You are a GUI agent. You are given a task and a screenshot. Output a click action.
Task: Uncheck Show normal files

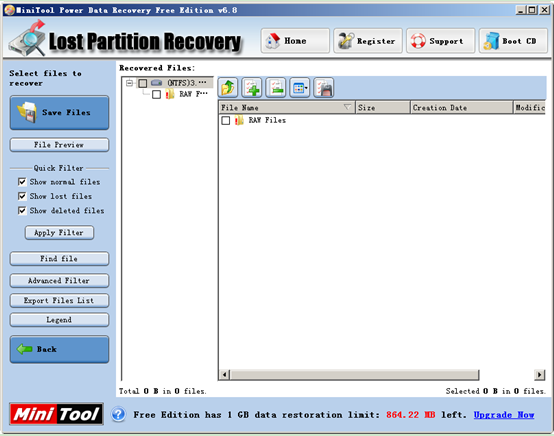click(x=22, y=182)
